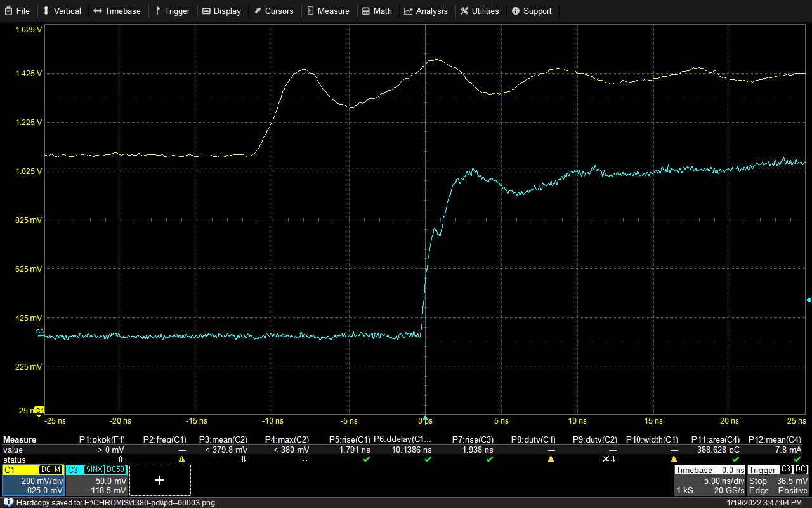This screenshot has width=812, height=508.
Task: Open the Cursors menu
Action: click(274, 11)
